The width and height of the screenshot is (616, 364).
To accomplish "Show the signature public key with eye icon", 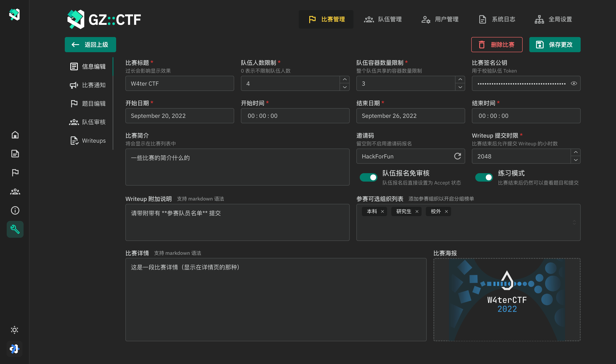I will [574, 83].
